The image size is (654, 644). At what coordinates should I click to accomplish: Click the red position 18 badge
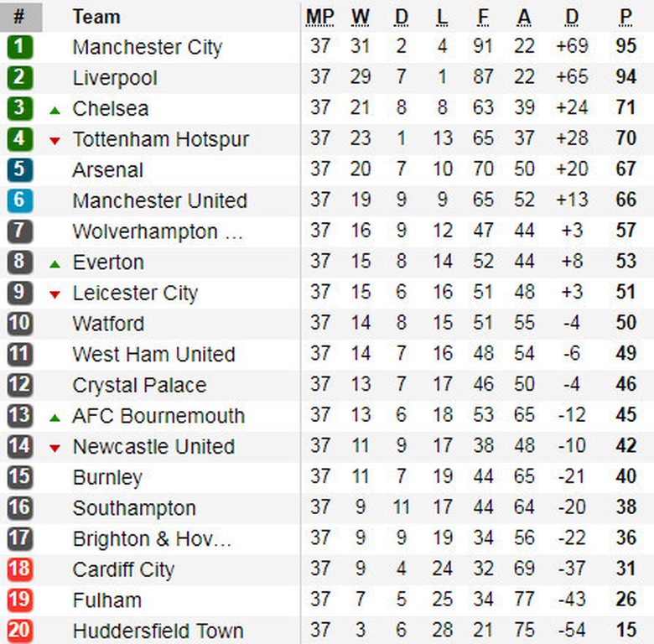point(20,569)
